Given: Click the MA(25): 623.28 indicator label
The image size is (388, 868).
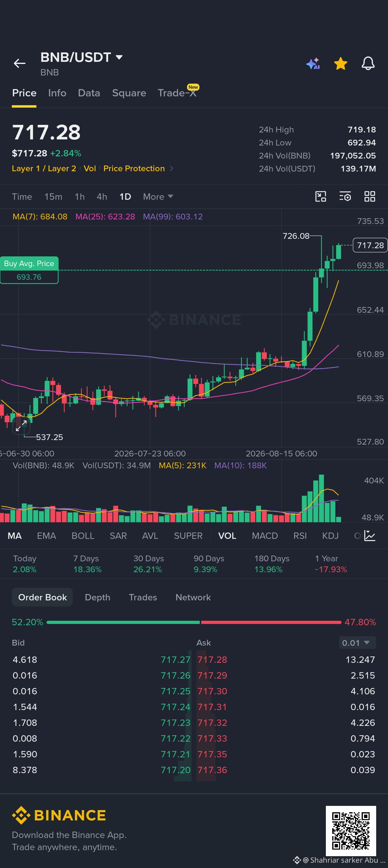Looking at the screenshot, I should 105,217.
